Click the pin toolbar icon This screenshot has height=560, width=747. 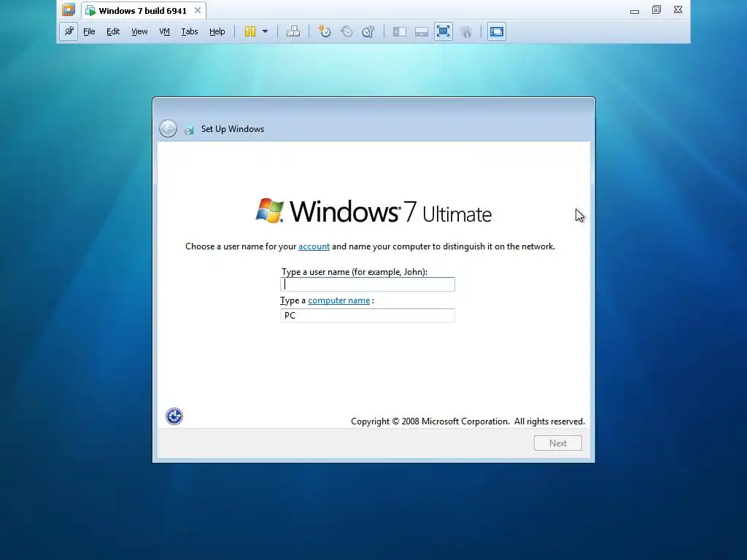[69, 31]
